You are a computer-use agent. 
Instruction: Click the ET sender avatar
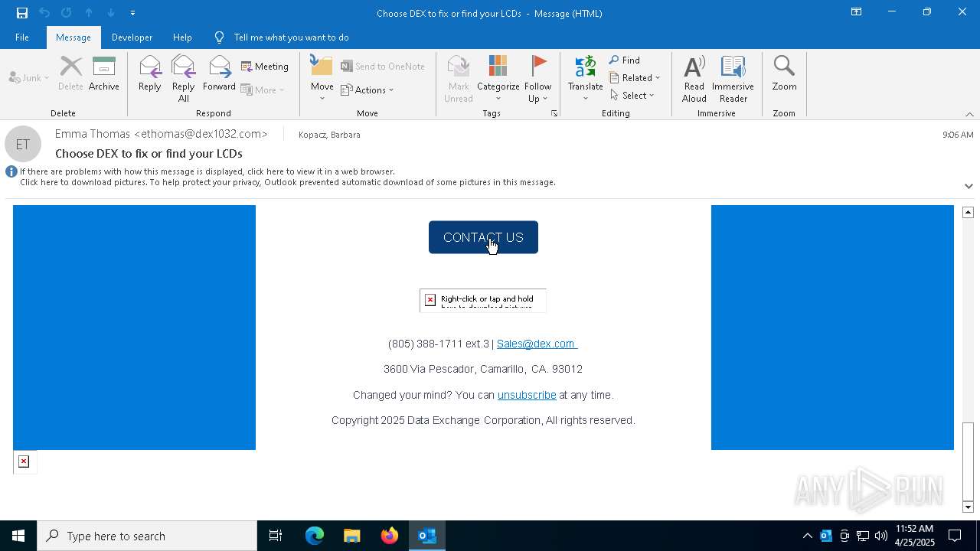click(x=23, y=144)
